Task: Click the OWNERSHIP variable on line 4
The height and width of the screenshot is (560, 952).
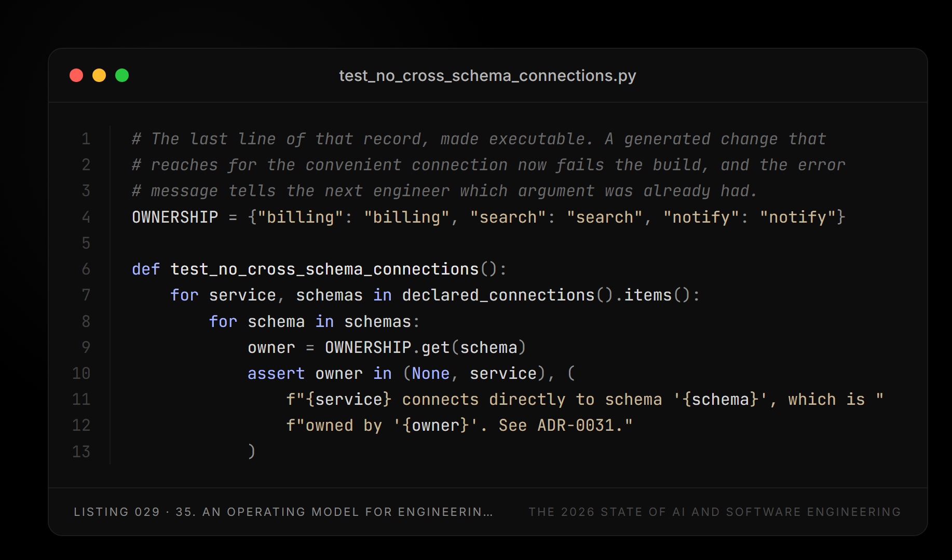Action: point(175,217)
